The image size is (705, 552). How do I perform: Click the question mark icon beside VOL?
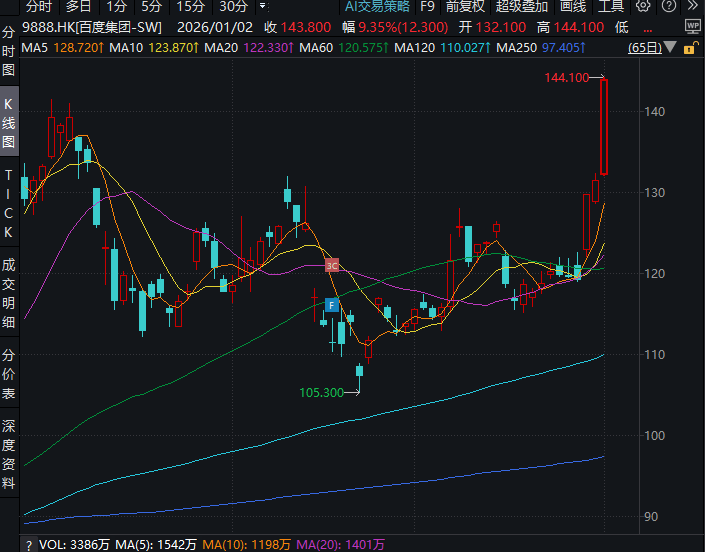tap(29, 545)
